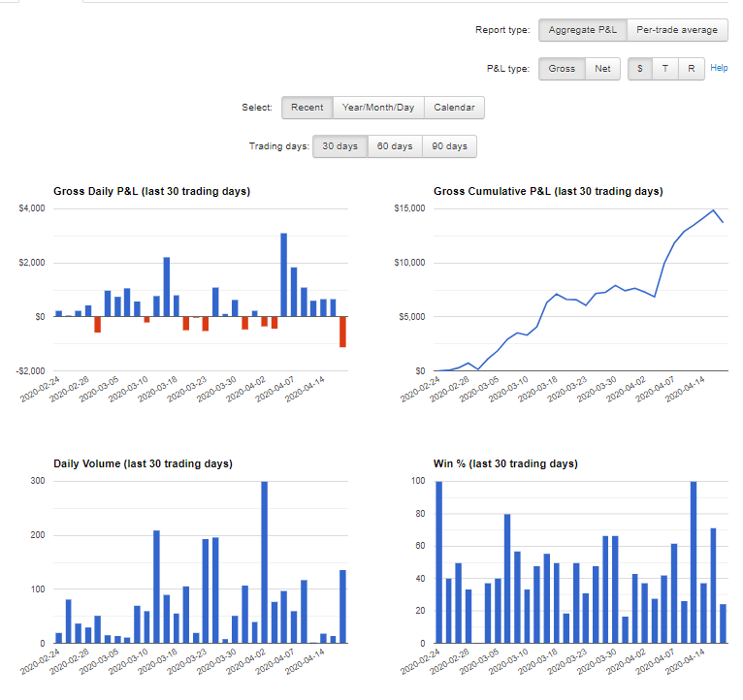Switch to Per-trade average report

[x=677, y=30]
